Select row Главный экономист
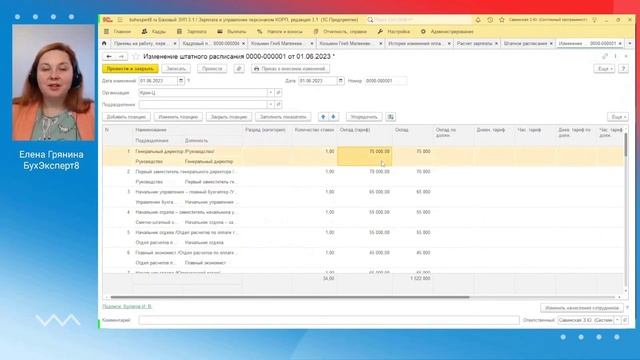This screenshot has width=640, height=360. (363, 258)
